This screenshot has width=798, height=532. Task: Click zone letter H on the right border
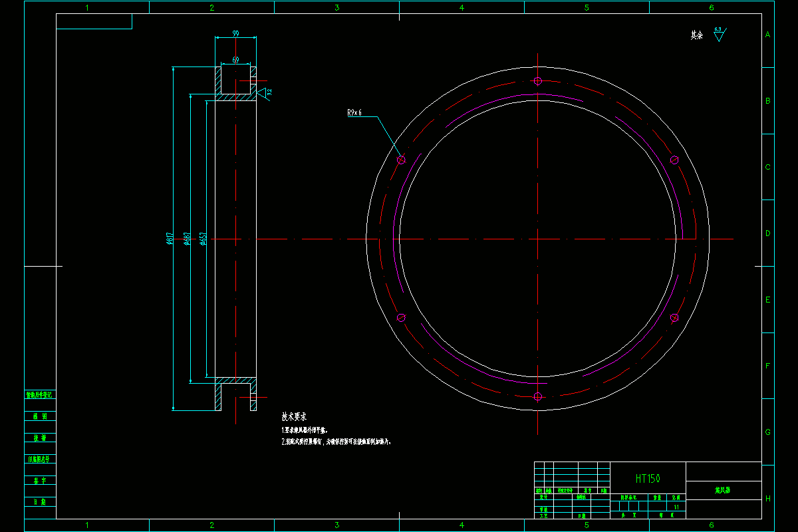pyautogui.click(x=767, y=498)
